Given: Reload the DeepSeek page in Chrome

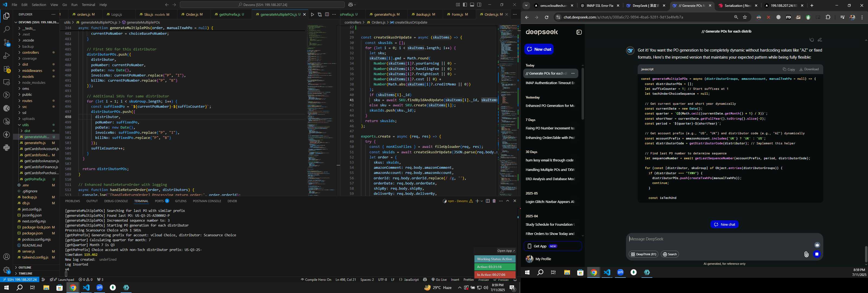Looking at the screenshot, I should (547, 17).
